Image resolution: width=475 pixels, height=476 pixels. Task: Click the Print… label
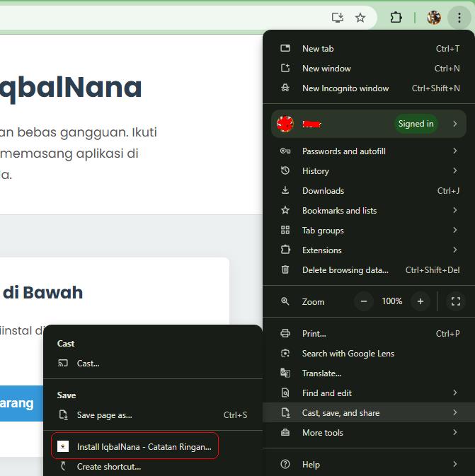pyautogui.click(x=314, y=334)
